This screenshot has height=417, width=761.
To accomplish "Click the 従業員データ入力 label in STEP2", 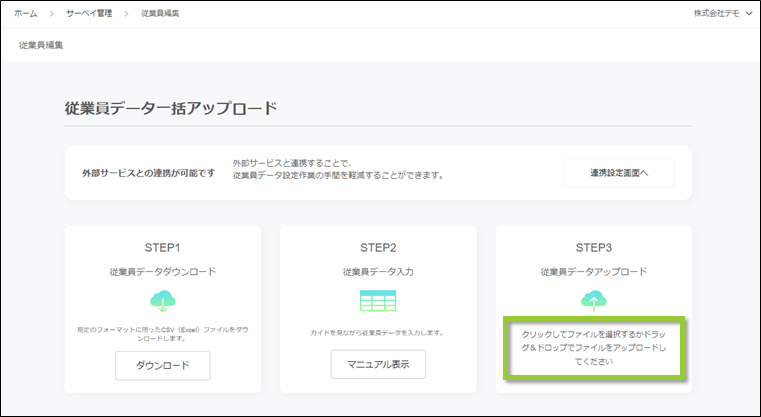I will (x=378, y=271).
